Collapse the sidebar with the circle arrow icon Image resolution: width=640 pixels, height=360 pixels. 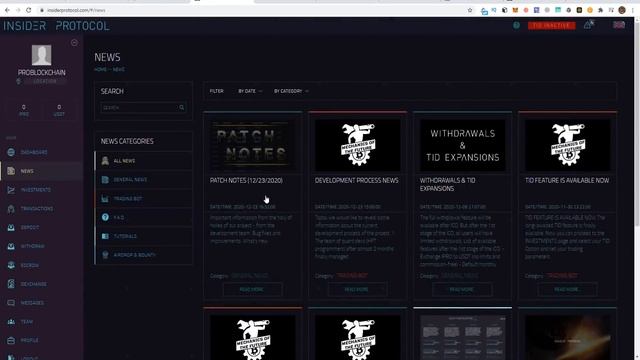pos(74,42)
